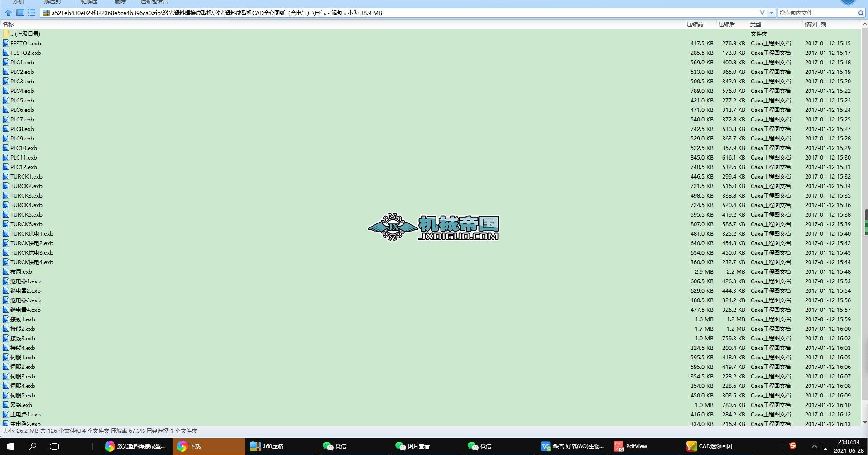
Task: Click the search magnifier icon
Action: (x=861, y=13)
